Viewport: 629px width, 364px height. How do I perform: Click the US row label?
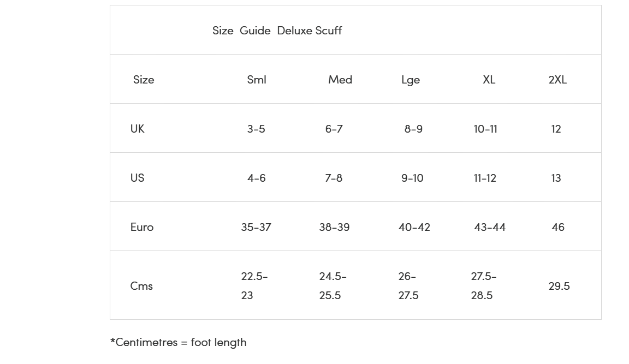(x=137, y=177)
